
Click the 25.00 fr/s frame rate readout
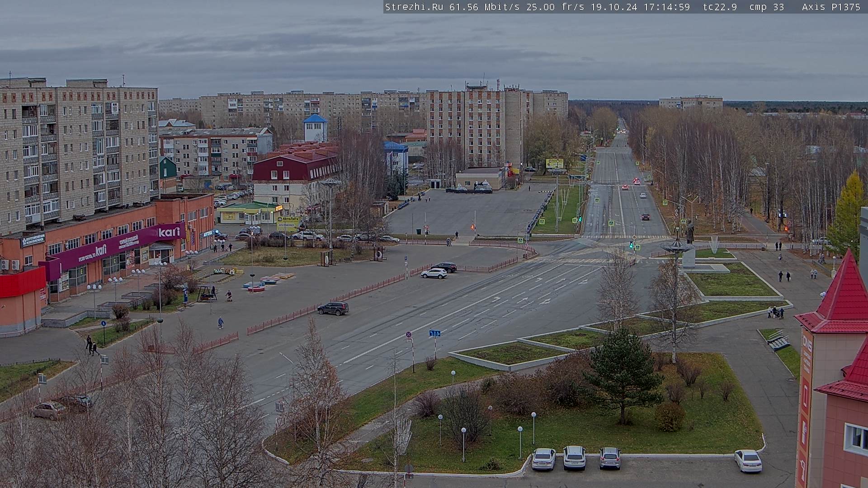[x=554, y=7]
